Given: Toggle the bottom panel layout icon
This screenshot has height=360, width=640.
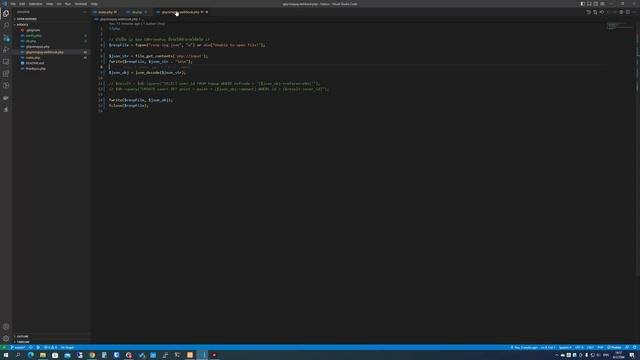Looking at the screenshot, I should (x=589, y=4).
